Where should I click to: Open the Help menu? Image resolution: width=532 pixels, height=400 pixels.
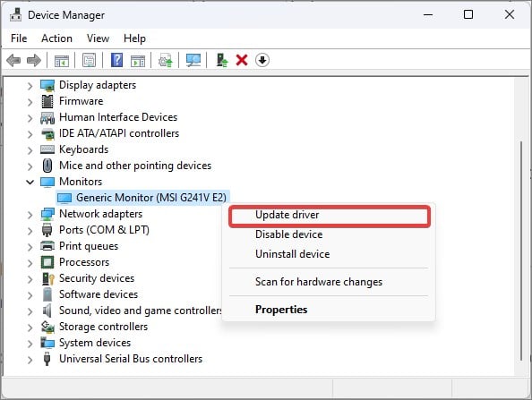click(x=134, y=38)
